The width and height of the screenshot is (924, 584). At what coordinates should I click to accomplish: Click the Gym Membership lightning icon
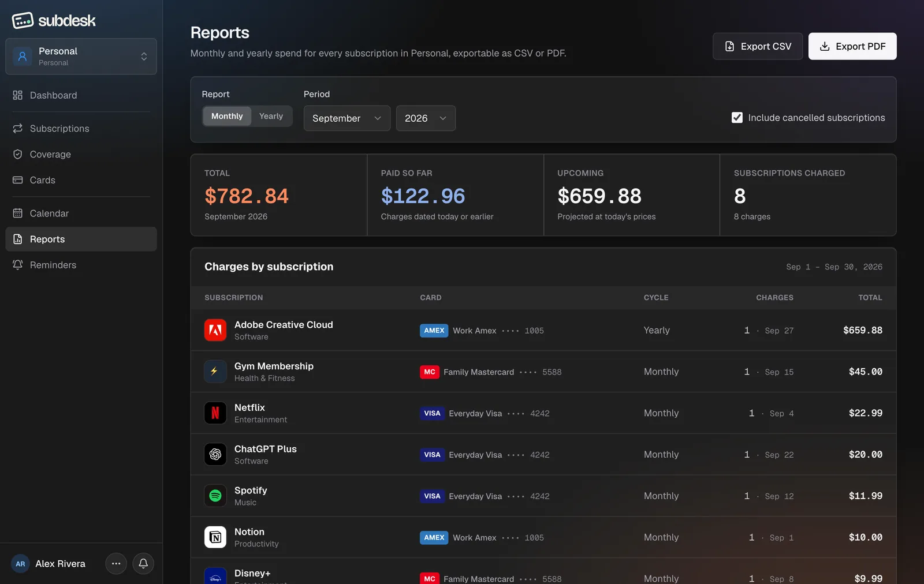pyautogui.click(x=215, y=372)
